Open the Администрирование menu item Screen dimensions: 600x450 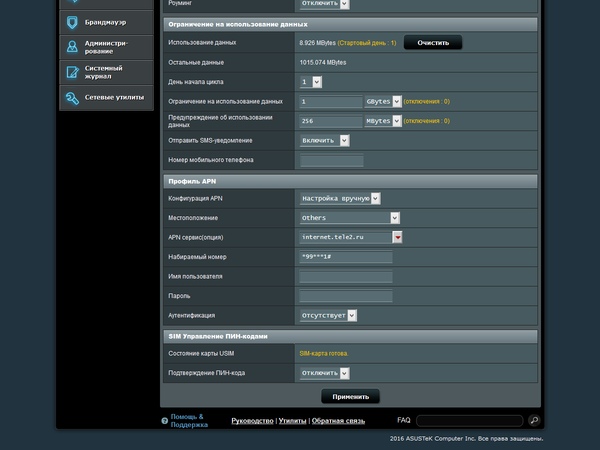click(106, 47)
